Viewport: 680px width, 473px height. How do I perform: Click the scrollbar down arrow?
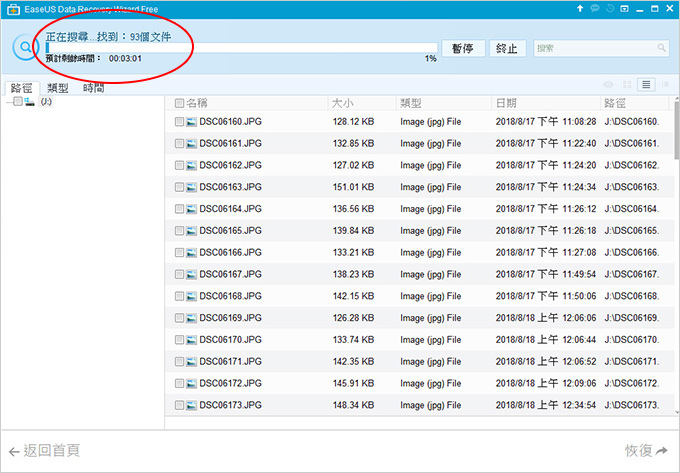[x=677, y=412]
